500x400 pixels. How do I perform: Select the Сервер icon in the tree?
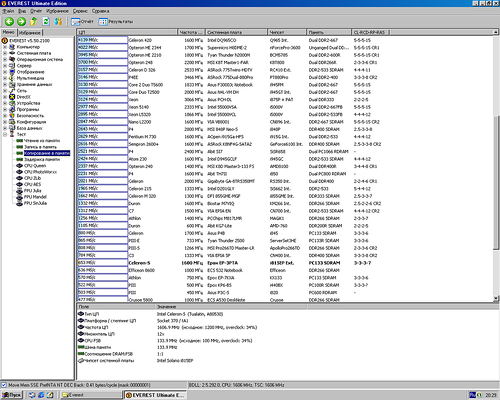point(12,66)
